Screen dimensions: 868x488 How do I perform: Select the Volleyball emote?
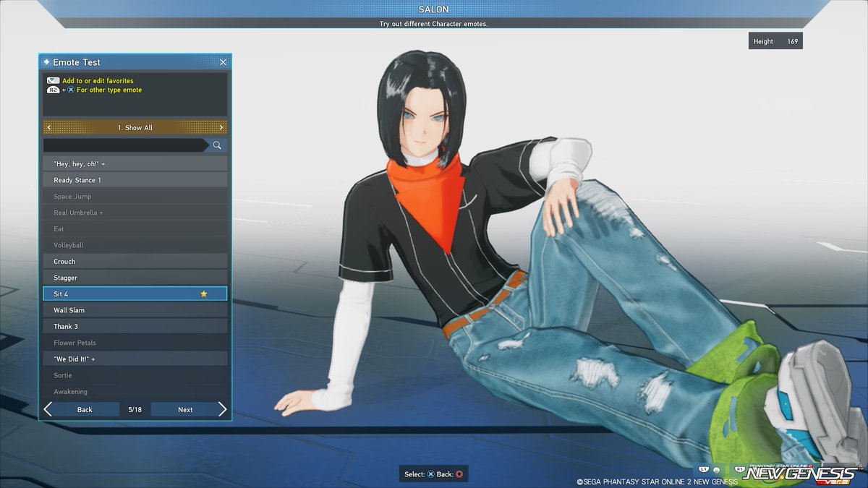point(135,245)
